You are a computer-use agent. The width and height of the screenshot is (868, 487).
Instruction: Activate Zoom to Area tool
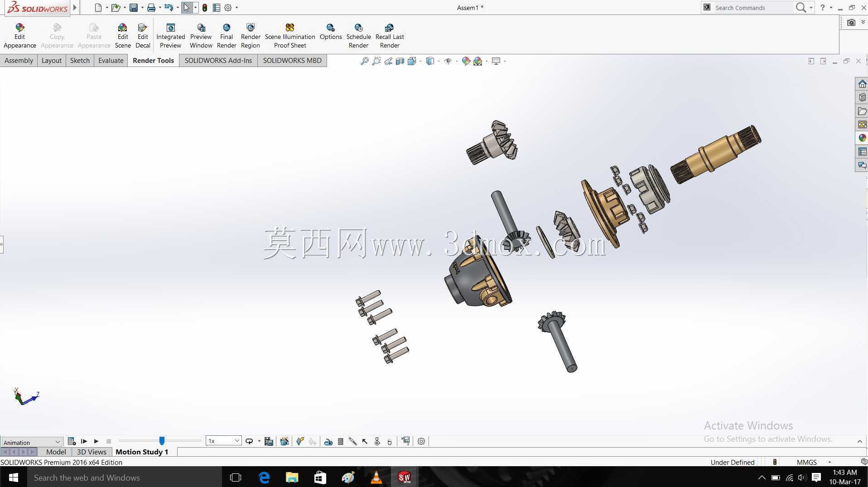376,61
